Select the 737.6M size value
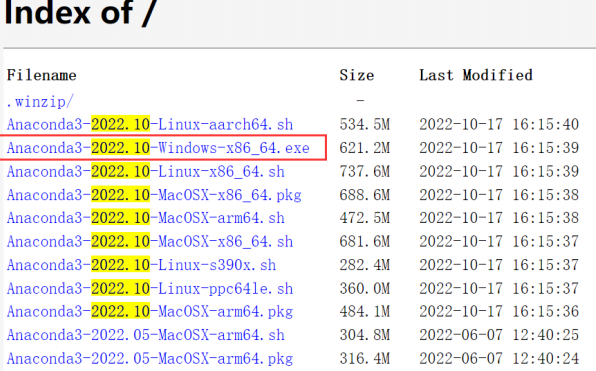596x371 pixels. point(365,171)
